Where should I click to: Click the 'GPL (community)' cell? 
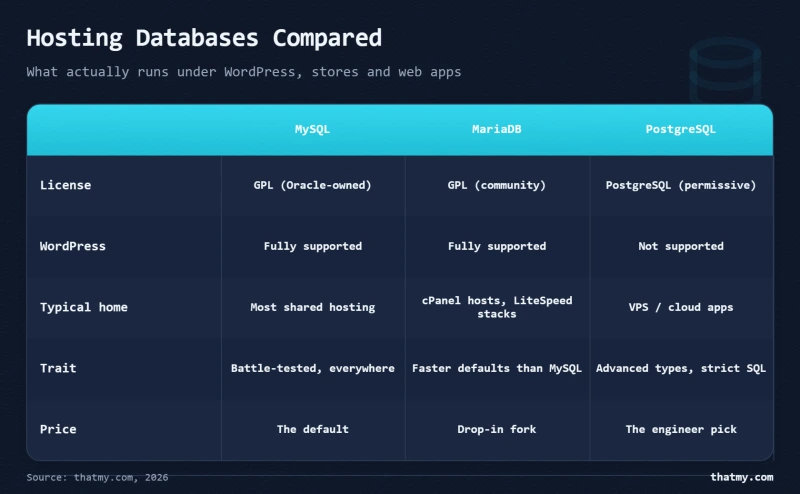pyautogui.click(x=496, y=185)
